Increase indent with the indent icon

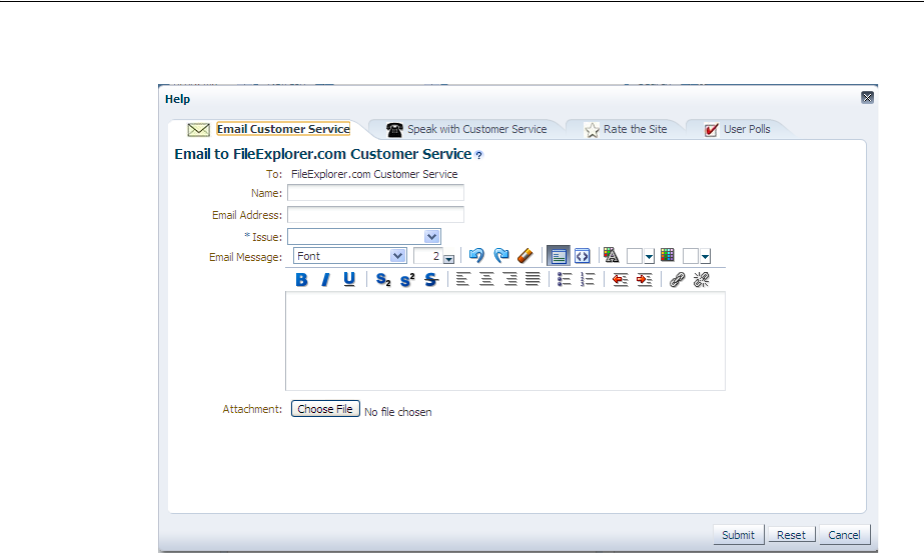pos(644,279)
